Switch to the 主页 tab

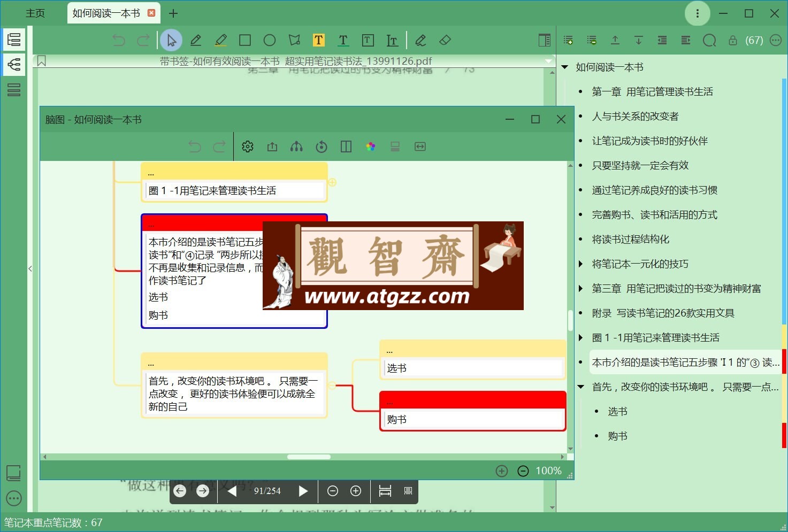pyautogui.click(x=35, y=13)
